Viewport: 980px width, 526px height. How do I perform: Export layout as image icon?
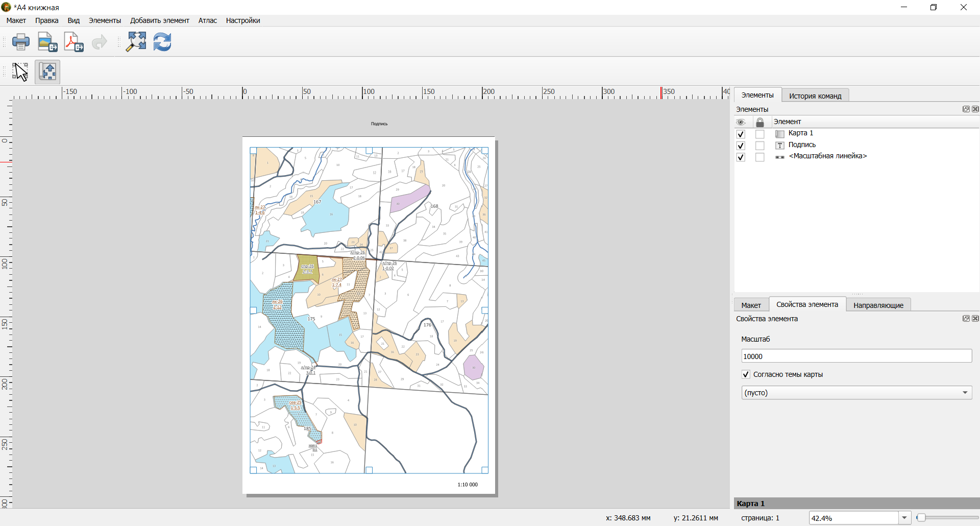(47, 42)
